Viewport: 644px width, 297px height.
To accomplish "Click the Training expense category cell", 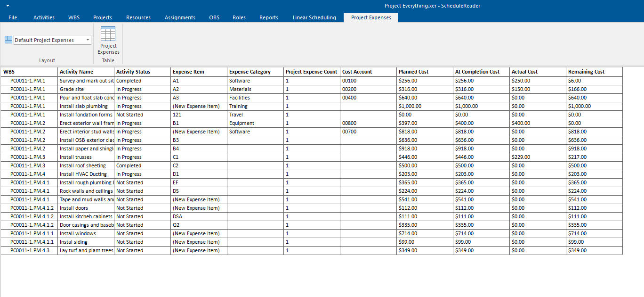I will pos(256,106).
